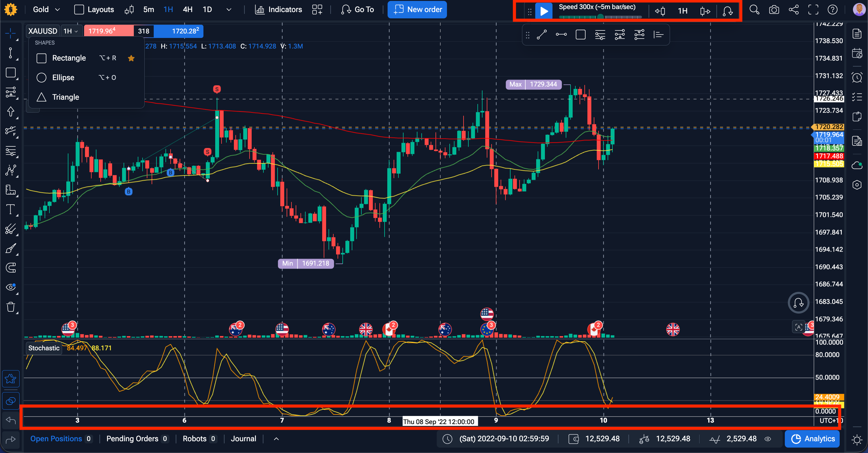Switch to the Pending Orders tab
The image size is (868, 453).
click(137, 439)
